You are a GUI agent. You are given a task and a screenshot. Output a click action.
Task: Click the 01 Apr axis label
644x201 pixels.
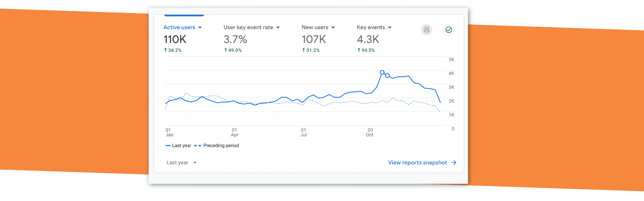tap(234, 132)
